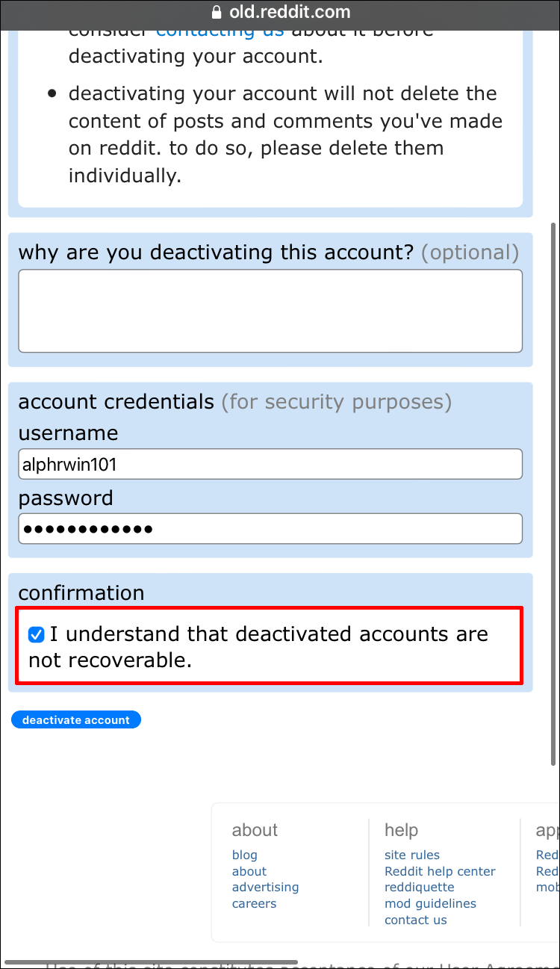
Task: Open the site rules link
Action: 411,855
